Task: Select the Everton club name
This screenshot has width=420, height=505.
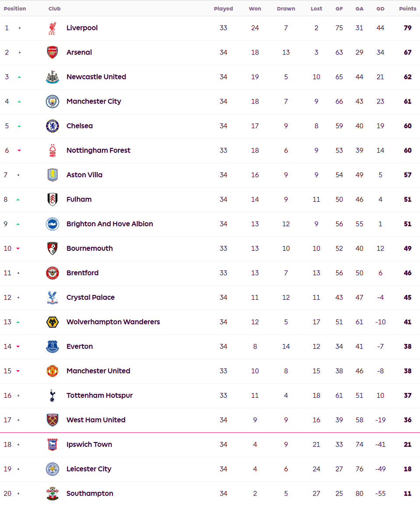Action: 80,346
